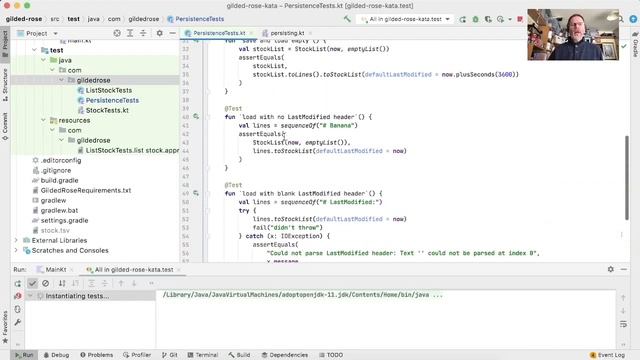Hide the Project panel with minus icon
Image resolution: width=640 pixels, height=360 pixels.
point(173,33)
